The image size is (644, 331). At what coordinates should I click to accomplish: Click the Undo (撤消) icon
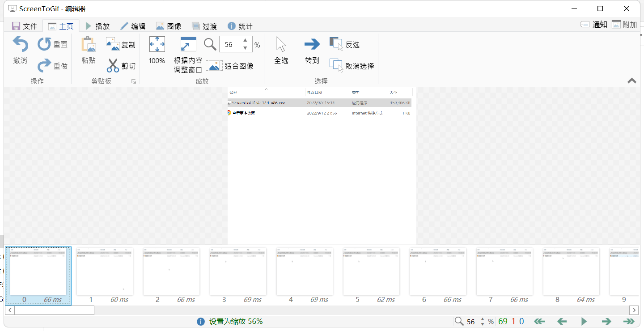20,45
